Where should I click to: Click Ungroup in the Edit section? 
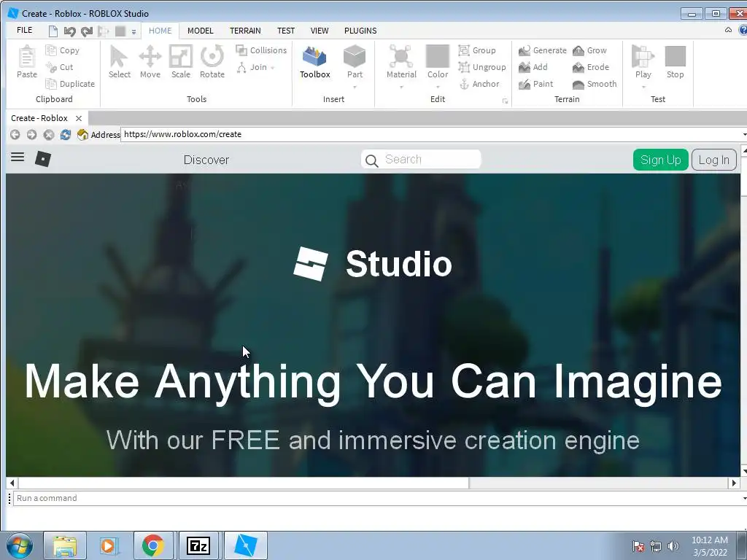(x=482, y=67)
